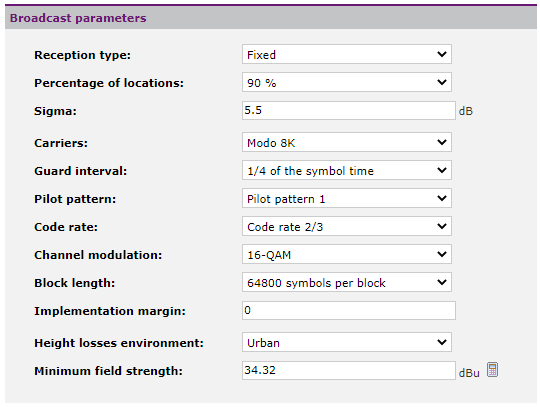Expand the Block length dropdown

347,282
